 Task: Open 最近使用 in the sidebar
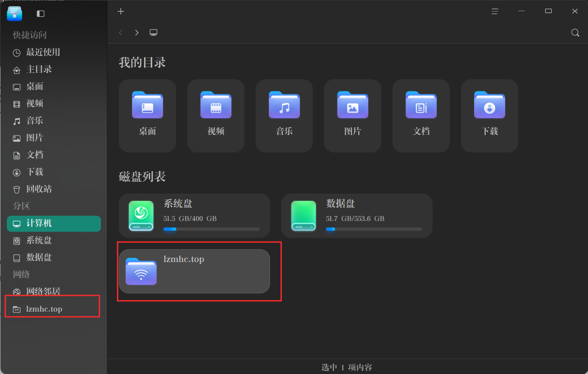(x=54, y=52)
